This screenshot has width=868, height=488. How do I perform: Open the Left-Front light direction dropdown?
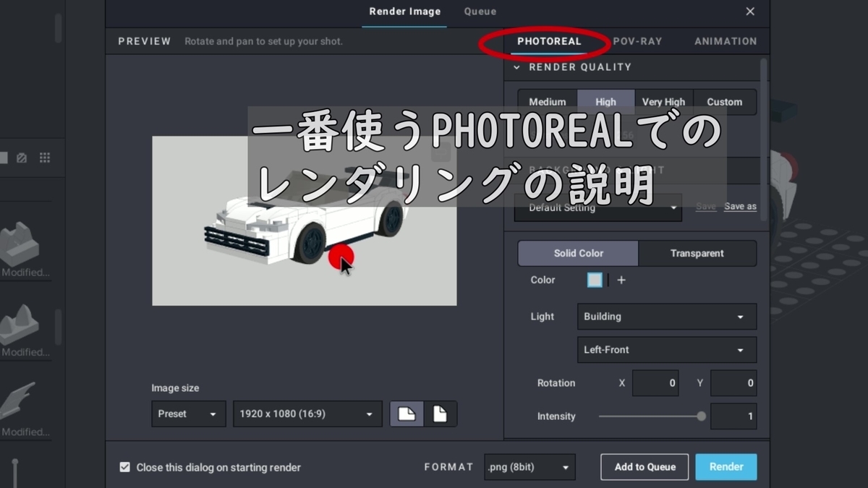(667, 350)
